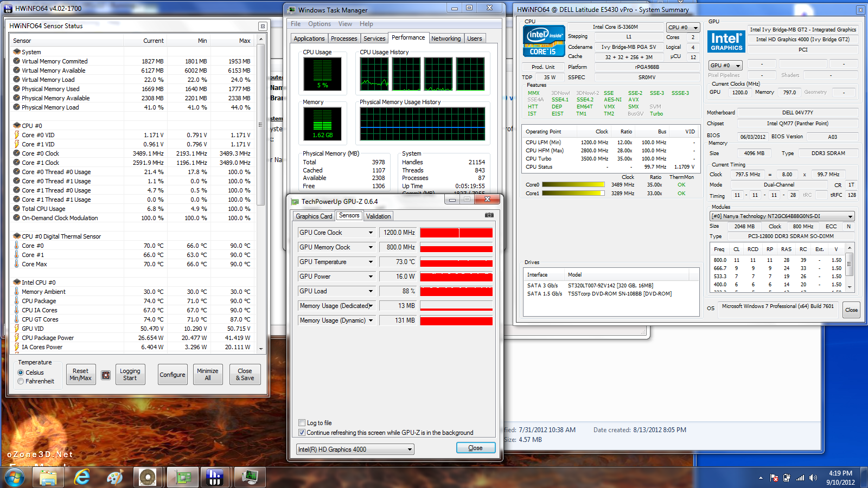Click the Current column header in sensor list
Image resolution: width=868 pixels, height=488 pixels.
(x=145, y=41)
